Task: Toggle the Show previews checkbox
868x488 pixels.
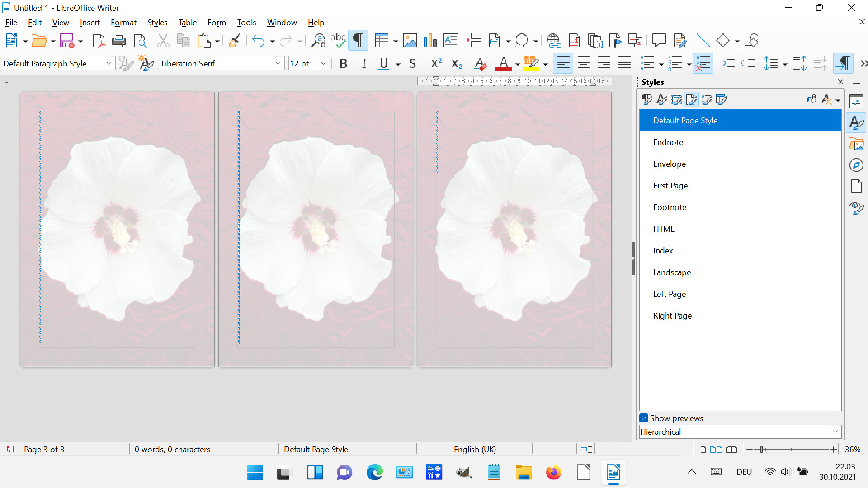Action: [643, 418]
